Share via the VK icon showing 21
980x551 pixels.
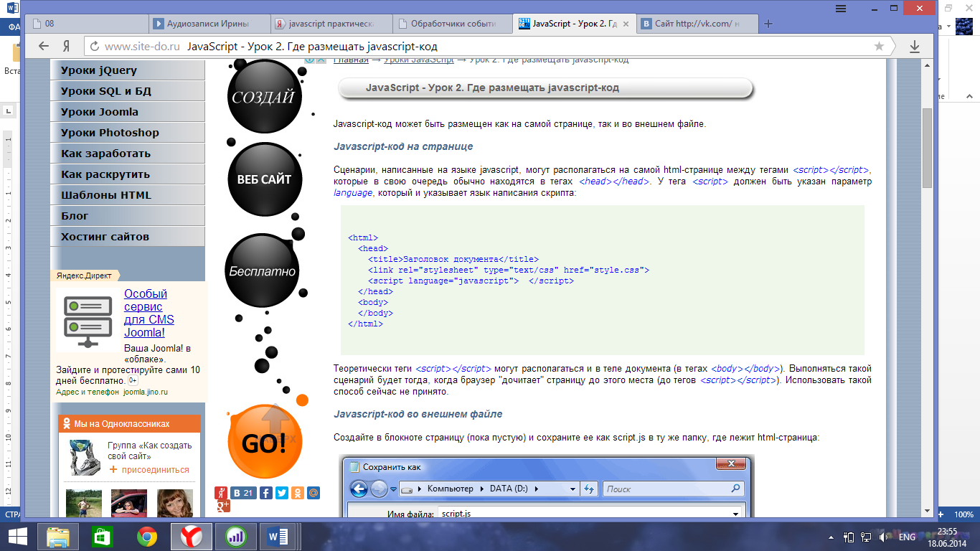point(243,493)
